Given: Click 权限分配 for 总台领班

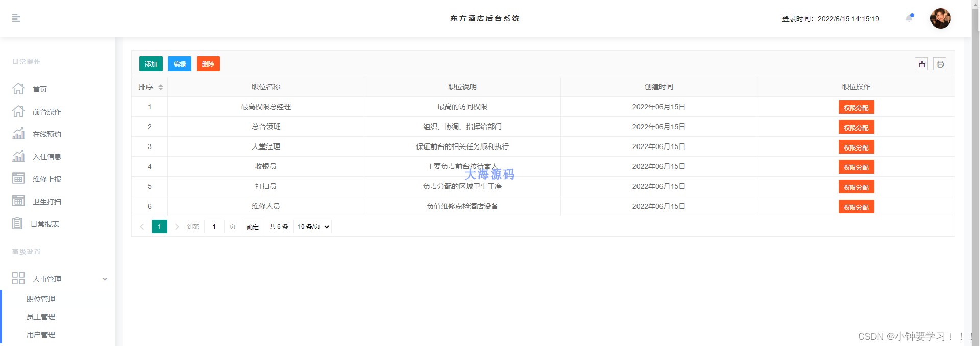Looking at the screenshot, I should [856, 127].
